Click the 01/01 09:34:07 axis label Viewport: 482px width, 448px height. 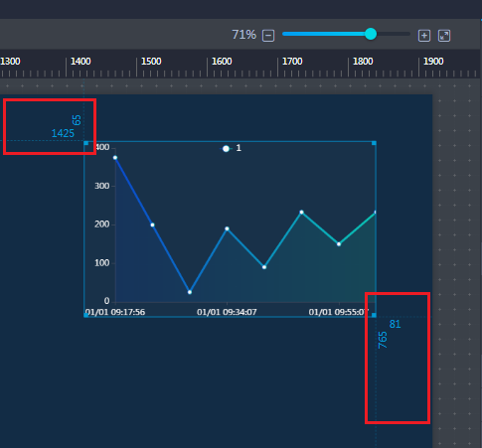227,312
